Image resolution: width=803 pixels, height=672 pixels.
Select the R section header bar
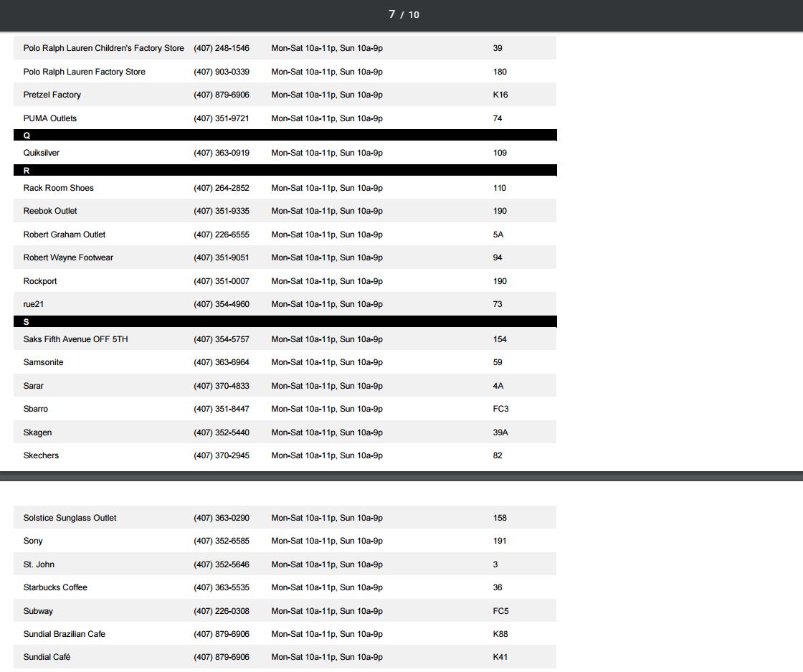285,171
